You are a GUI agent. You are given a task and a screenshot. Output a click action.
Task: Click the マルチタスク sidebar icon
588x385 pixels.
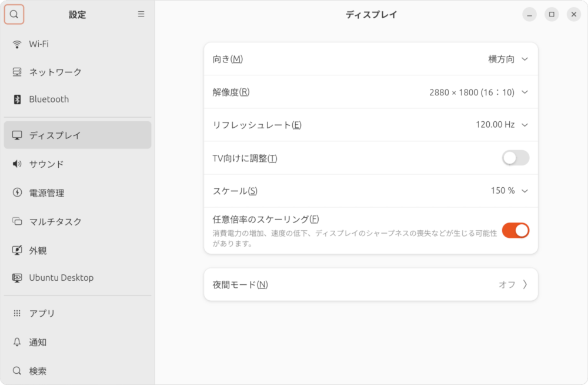[16, 221]
